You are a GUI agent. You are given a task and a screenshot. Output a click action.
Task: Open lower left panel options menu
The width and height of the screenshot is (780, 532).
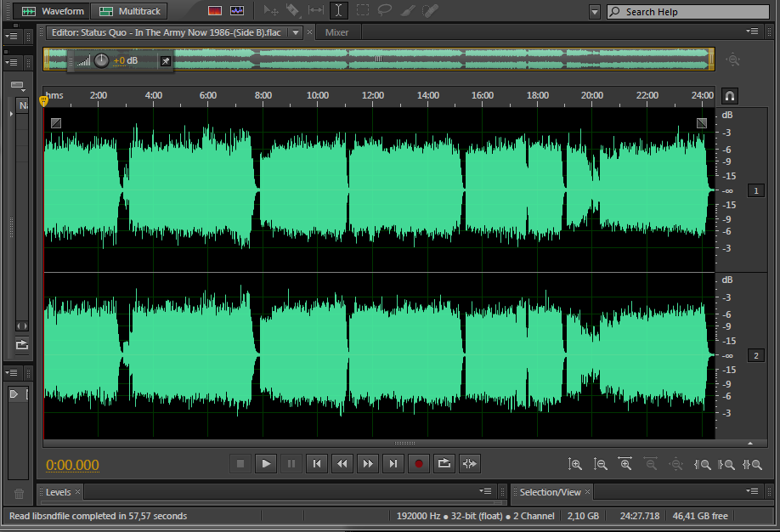(11, 373)
